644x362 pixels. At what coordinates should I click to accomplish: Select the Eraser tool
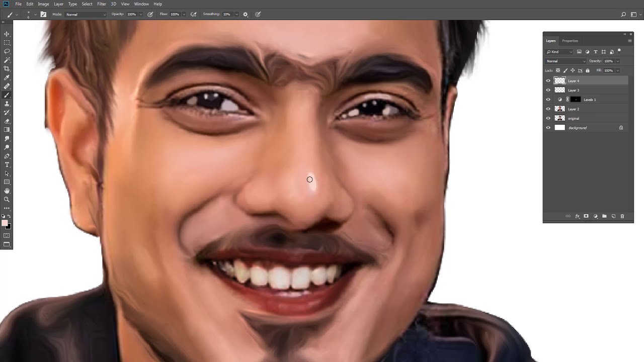pyautogui.click(x=7, y=121)
